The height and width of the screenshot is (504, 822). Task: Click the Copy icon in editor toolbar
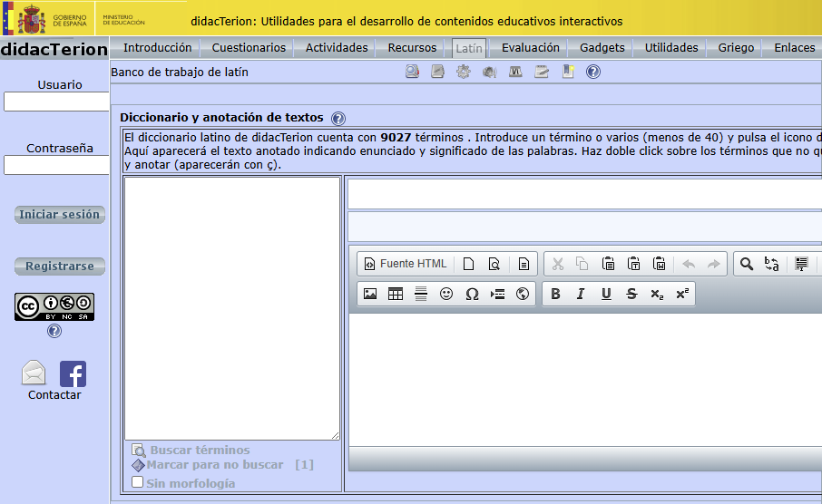[582, 264]
